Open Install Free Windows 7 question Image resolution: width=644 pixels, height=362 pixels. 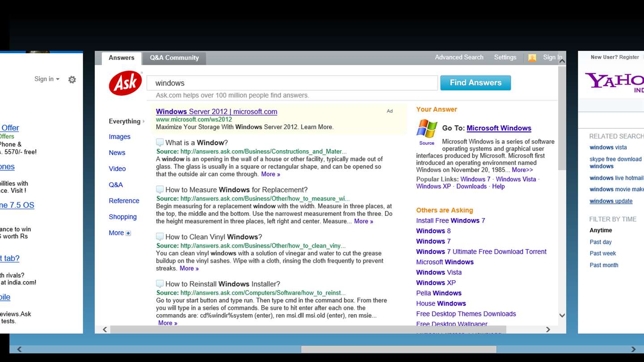[450, 221]
